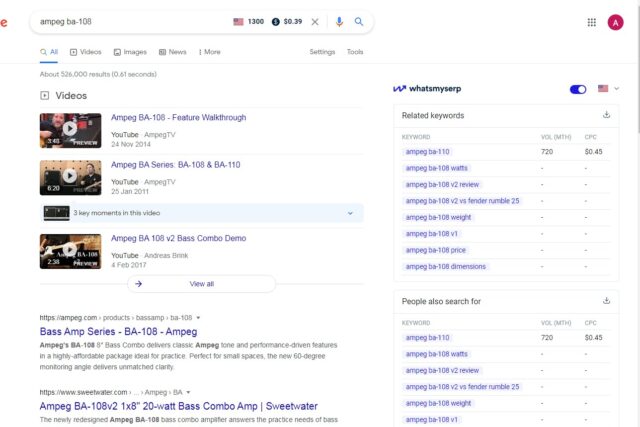Viewport: 640px width, 427px height.
Task: Click the arrow icon beside View all
Action: (138, 284)
